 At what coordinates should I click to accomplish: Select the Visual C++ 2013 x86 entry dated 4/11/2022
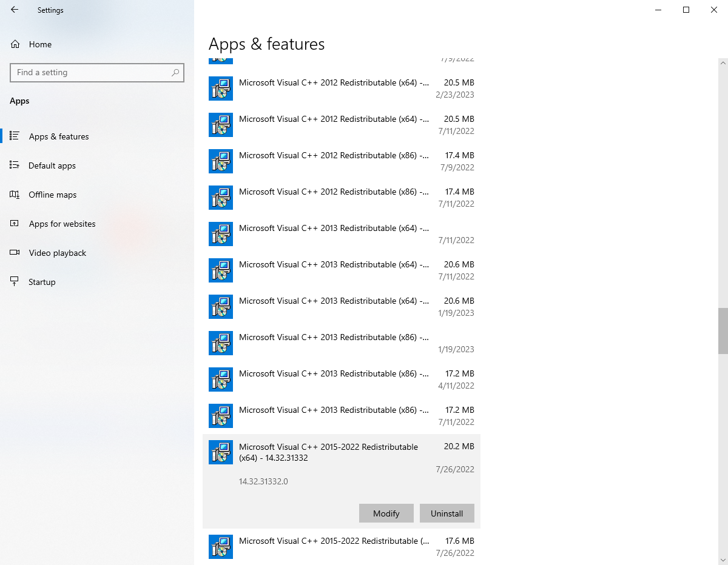coord(342,379)
